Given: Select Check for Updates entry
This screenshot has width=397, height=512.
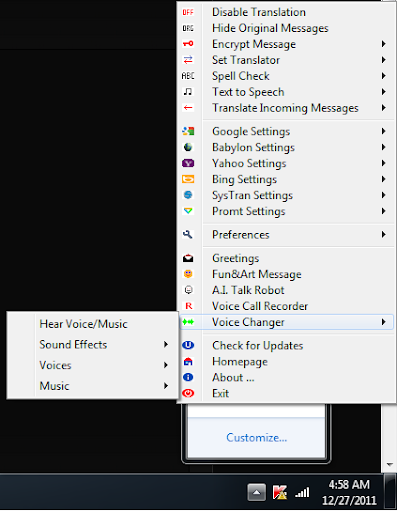Looking at the screenshot, I should click(286, 345).
